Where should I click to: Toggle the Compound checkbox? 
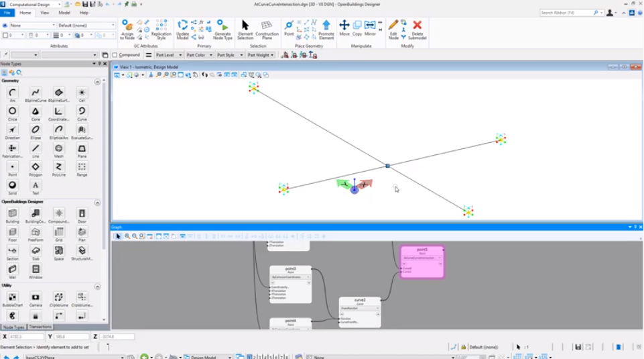(115, 55)
